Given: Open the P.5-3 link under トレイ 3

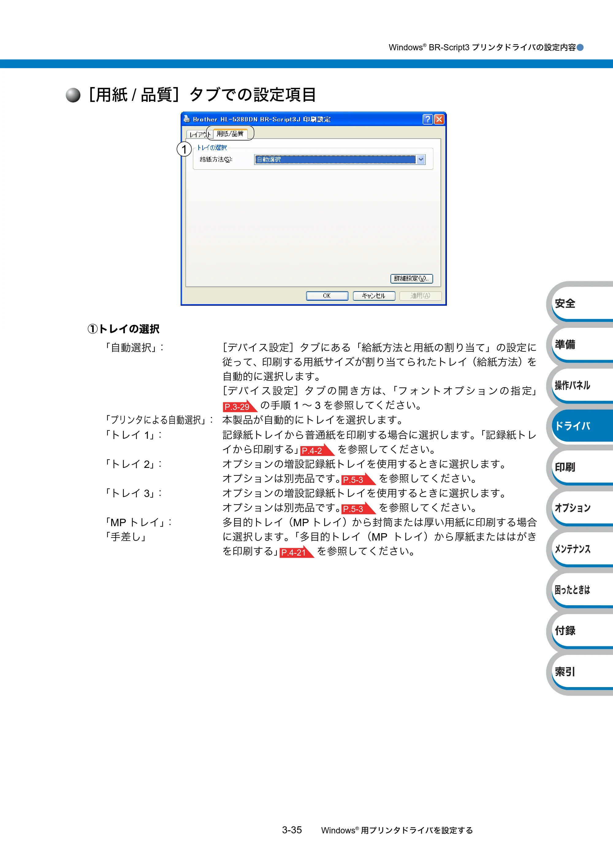Looking at the screenshot, I should point(358,508).
